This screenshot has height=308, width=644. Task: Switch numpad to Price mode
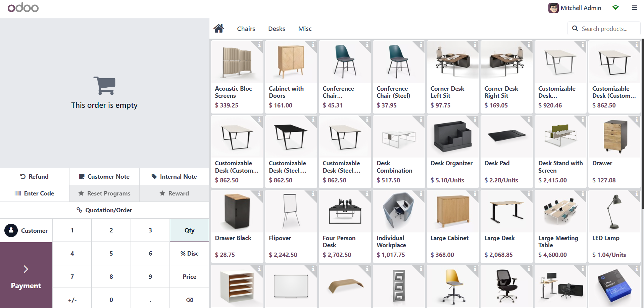click(x=189, y=276)
